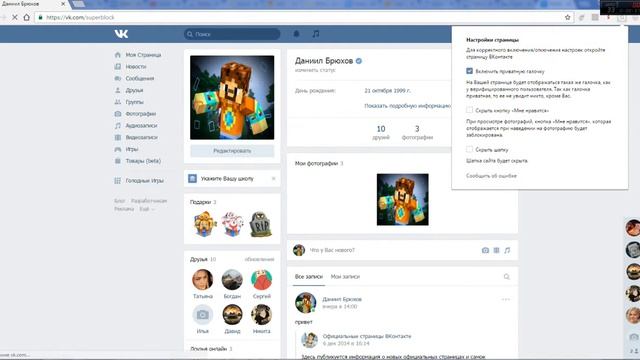This screenshot has width=640, height=360.
Task: Click изменить статус link
Action: [x=315, y=70]
